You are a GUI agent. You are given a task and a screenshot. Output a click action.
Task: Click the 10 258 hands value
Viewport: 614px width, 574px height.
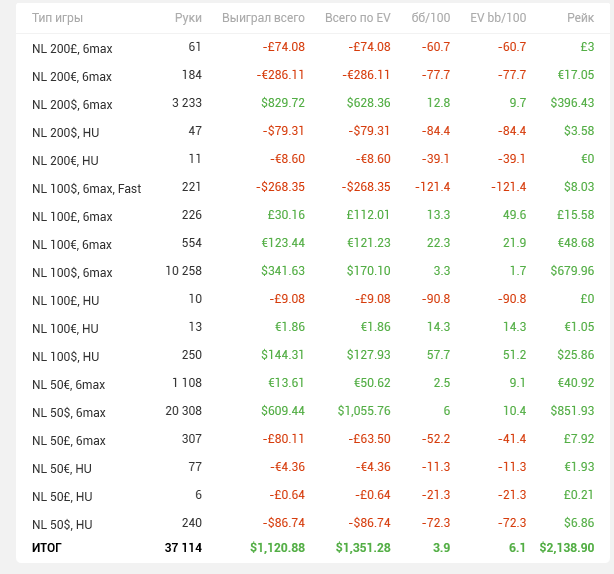(x=183, y=271)
